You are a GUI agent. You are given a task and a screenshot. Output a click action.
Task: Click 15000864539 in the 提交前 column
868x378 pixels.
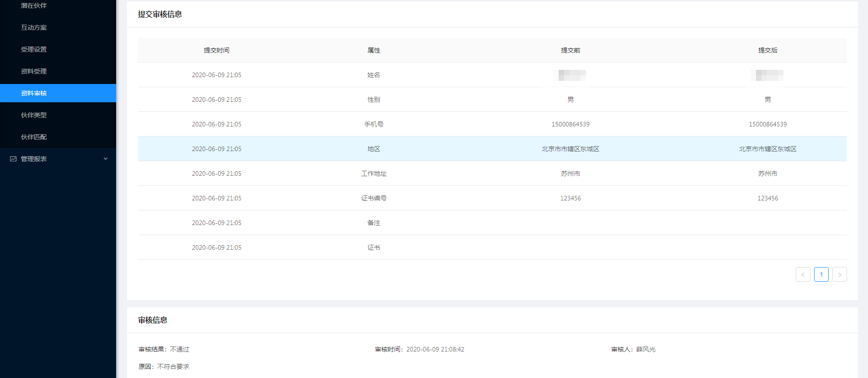coord(570,124)
